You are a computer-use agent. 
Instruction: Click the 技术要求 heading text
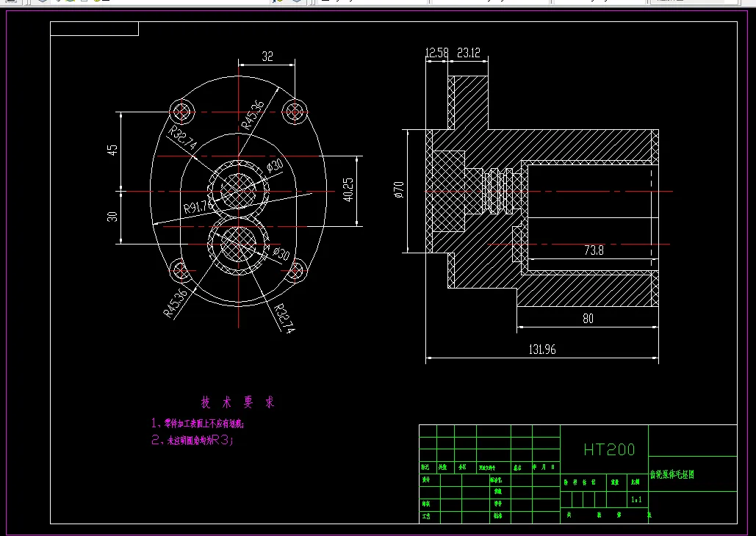click(x=237, y=402)
